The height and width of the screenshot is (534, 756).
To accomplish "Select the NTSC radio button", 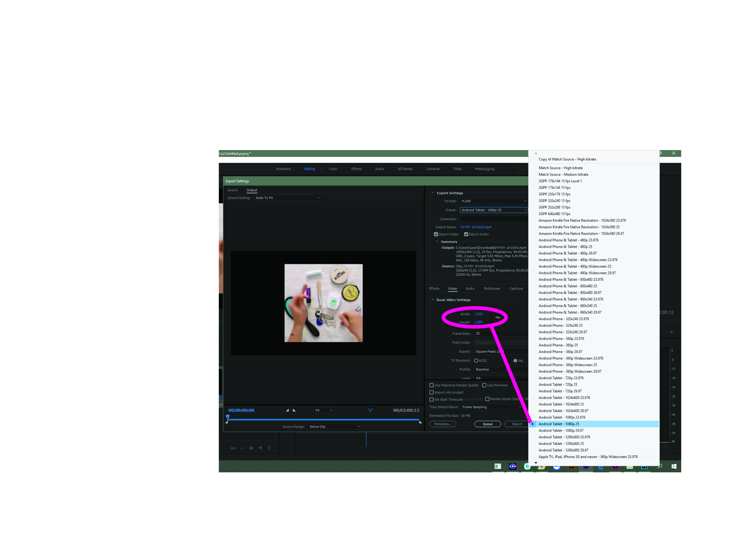I will tap(476, 361).
